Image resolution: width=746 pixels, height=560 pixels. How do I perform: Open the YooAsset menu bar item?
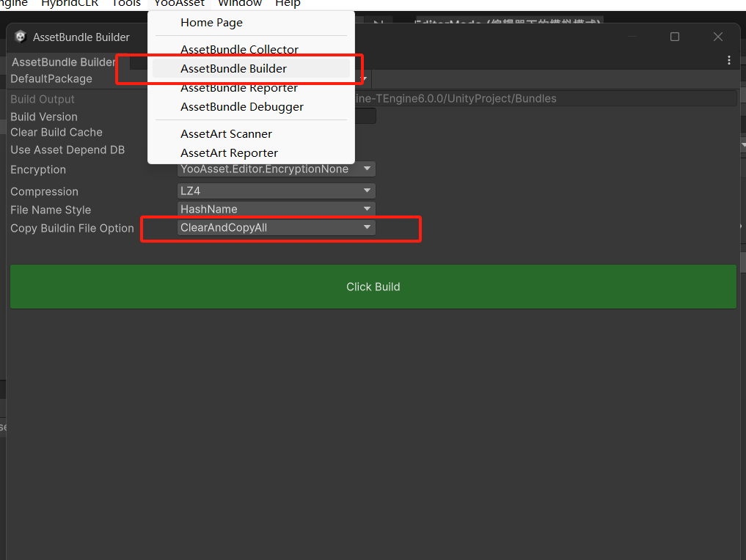180,4
